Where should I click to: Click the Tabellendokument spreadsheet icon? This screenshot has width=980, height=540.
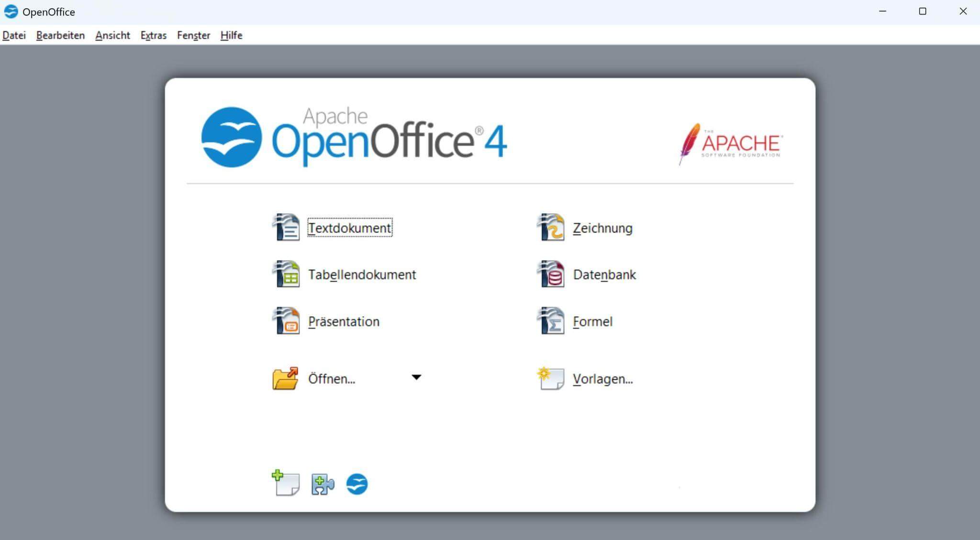(286, 274)
